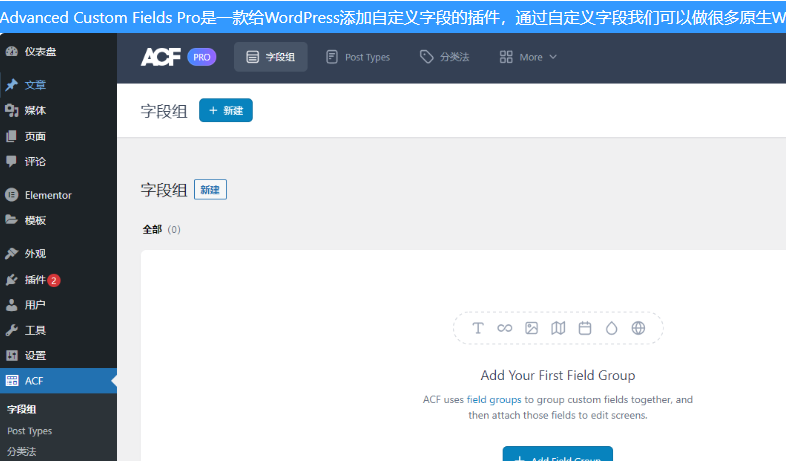The width and height of the screenshot is (786, 461).
Task: Click the ACF logo in header
Action: coord(160,57)
